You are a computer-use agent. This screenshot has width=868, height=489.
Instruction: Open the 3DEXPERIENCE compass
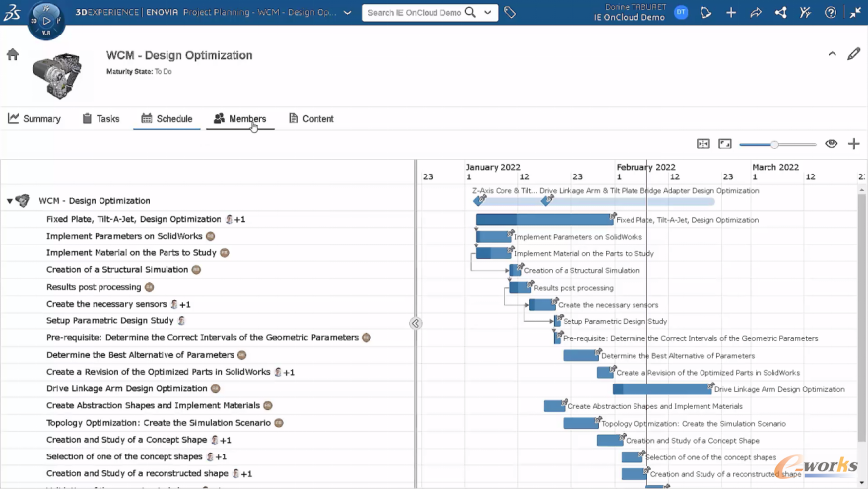(46, 21)
